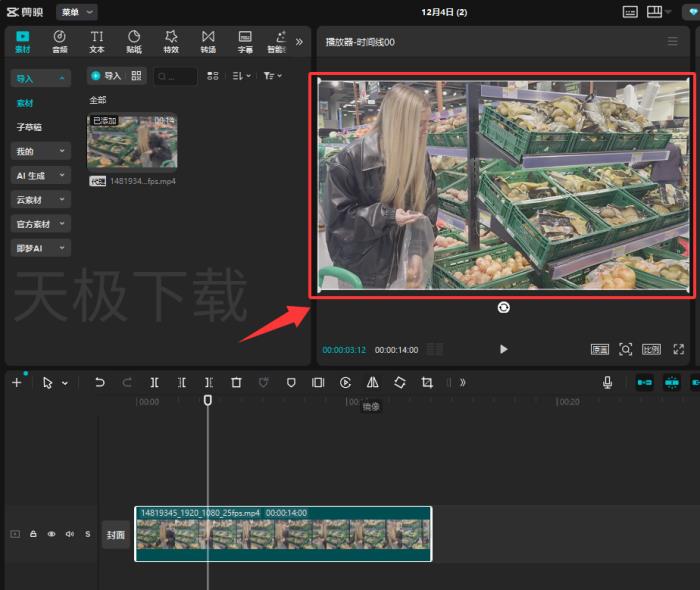Open the Transitions (转场) panel icon
The width and height of the screenshot is (700, 590).
coord(208,41)
